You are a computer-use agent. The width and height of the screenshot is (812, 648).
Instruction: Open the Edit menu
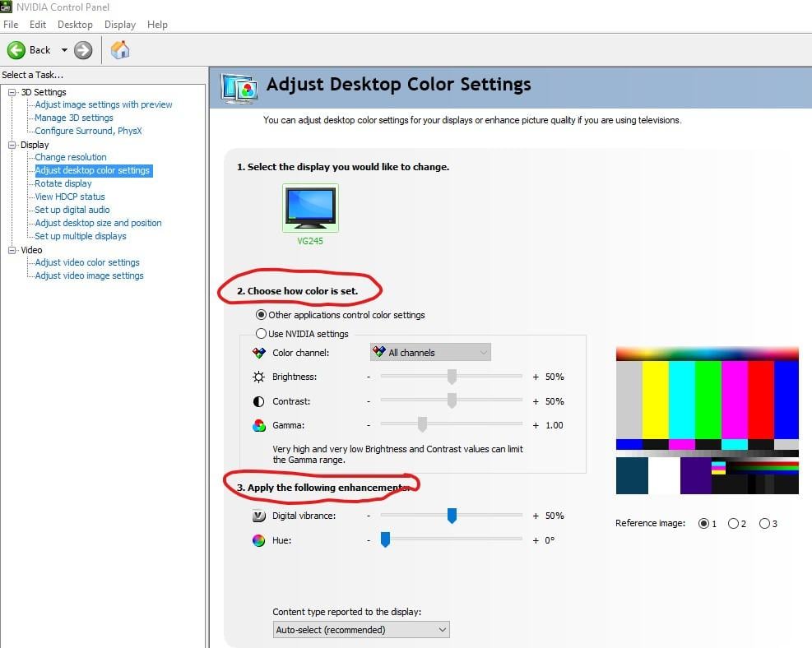point(38,25)
